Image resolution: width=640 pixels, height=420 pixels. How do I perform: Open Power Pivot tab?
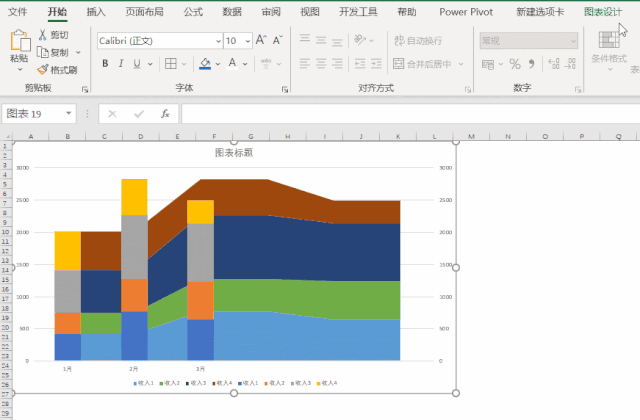(466, 12)
